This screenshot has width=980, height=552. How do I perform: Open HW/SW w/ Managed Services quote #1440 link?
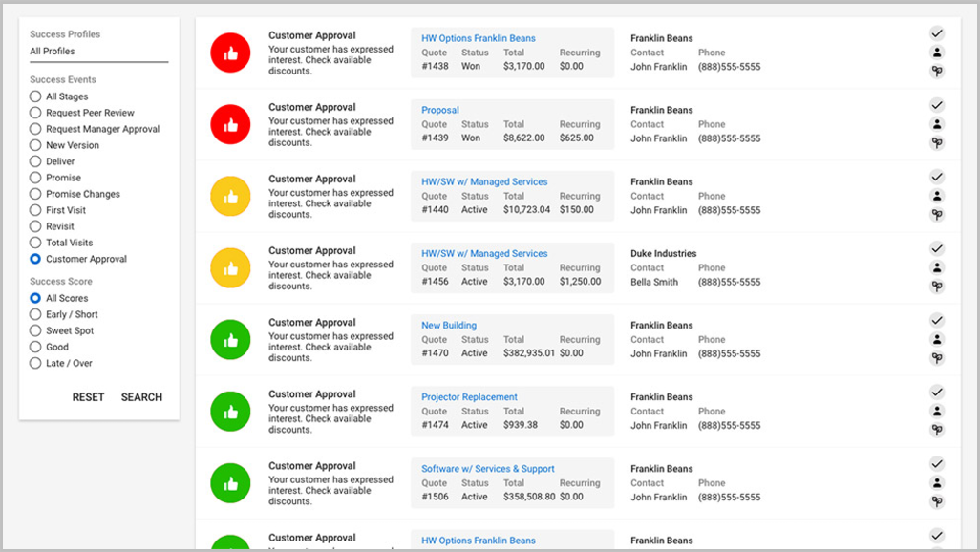coord(484,181)
